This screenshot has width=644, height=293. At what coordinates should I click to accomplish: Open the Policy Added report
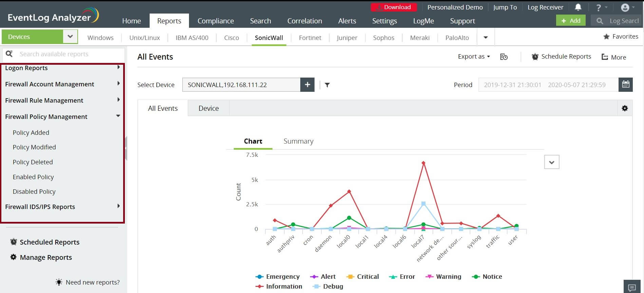point(31,132)
